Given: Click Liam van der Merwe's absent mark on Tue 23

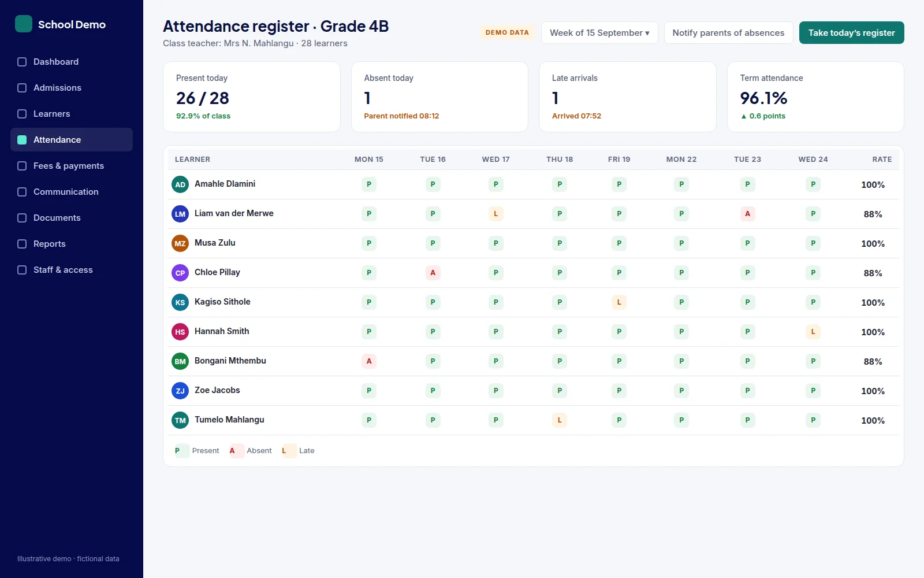Looking at the screenshot, I should click(x=747, y=214).
